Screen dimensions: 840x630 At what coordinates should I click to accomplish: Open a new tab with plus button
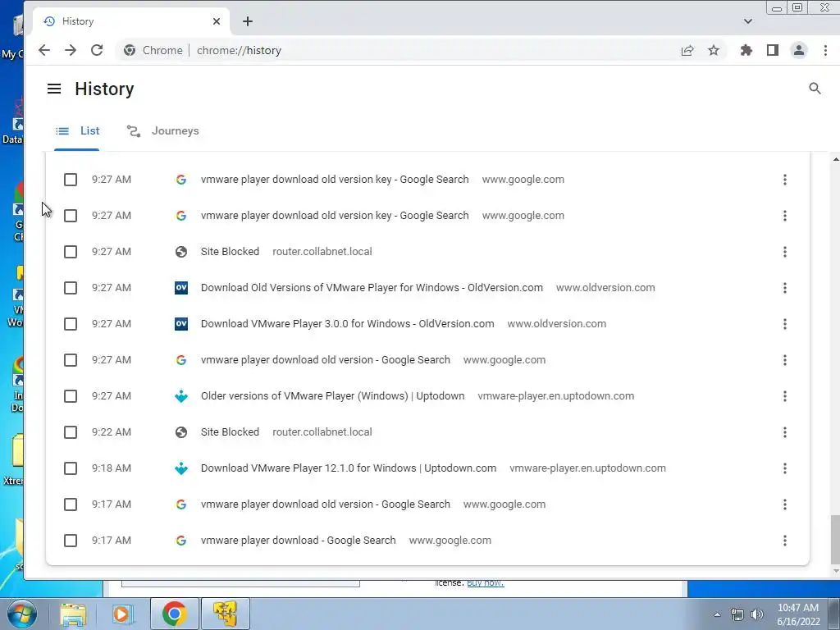pos(248,21)
